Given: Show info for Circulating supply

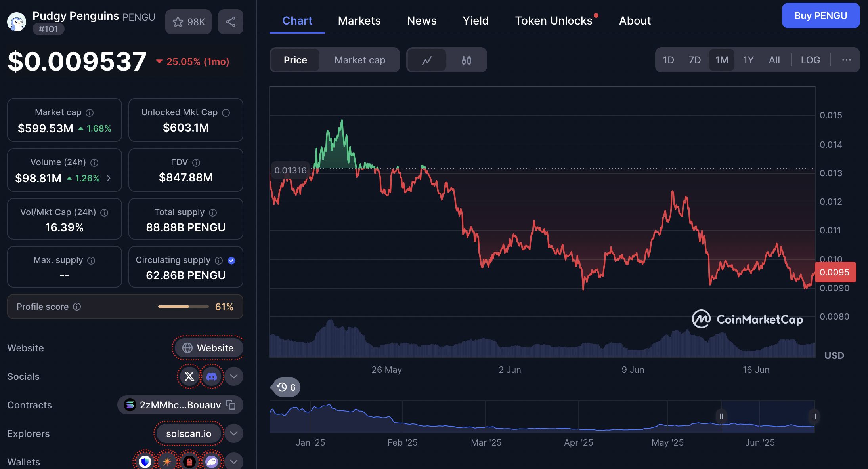Looking at the screenshot, I should (x=219, y=261).
